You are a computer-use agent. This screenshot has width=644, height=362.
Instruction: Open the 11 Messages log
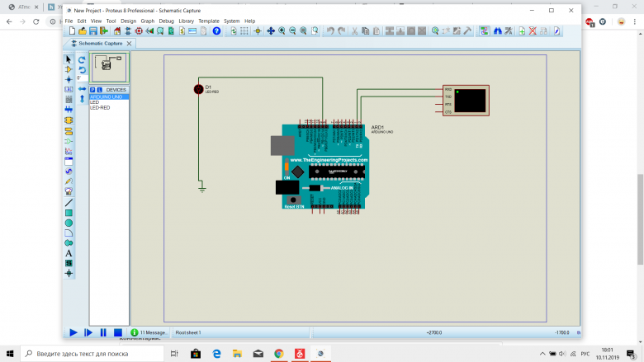(x=149, y=332)
